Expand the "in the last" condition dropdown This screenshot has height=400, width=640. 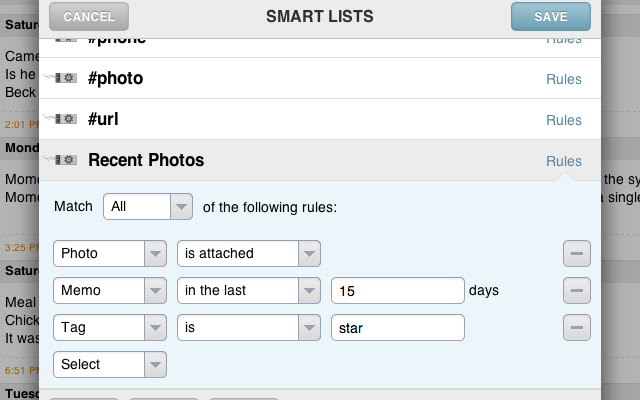tap(249, 291)
